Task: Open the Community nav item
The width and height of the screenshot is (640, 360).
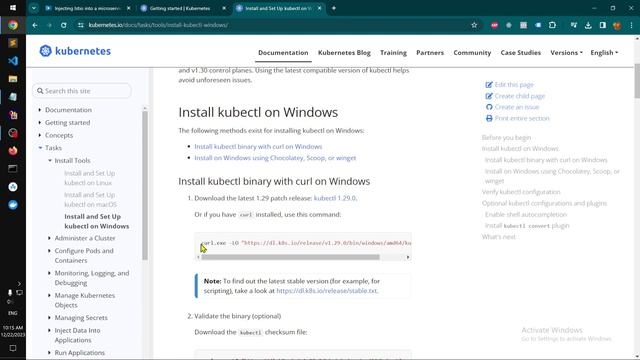Action: 472,53
